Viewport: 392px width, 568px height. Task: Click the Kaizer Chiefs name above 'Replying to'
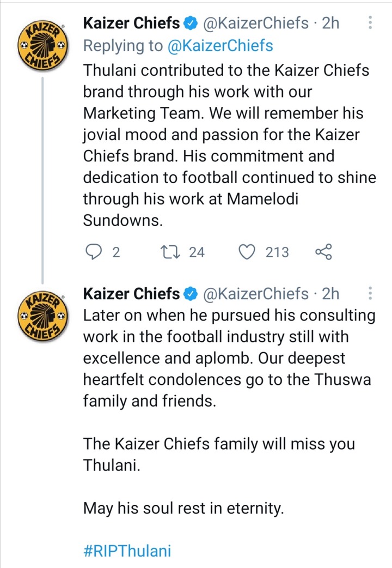coord(131,23)
